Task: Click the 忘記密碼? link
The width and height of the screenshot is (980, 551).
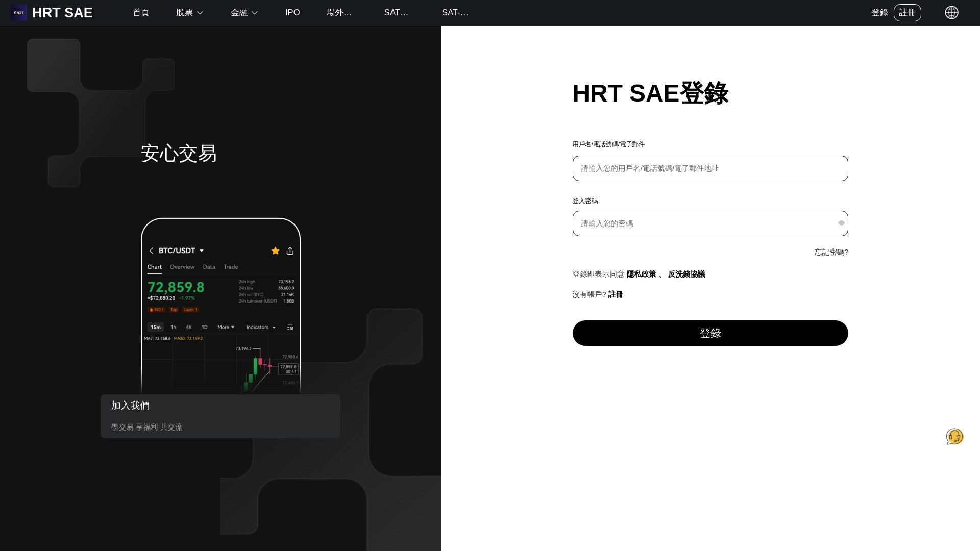Action: pyautogui.click(x=831, y=252)
